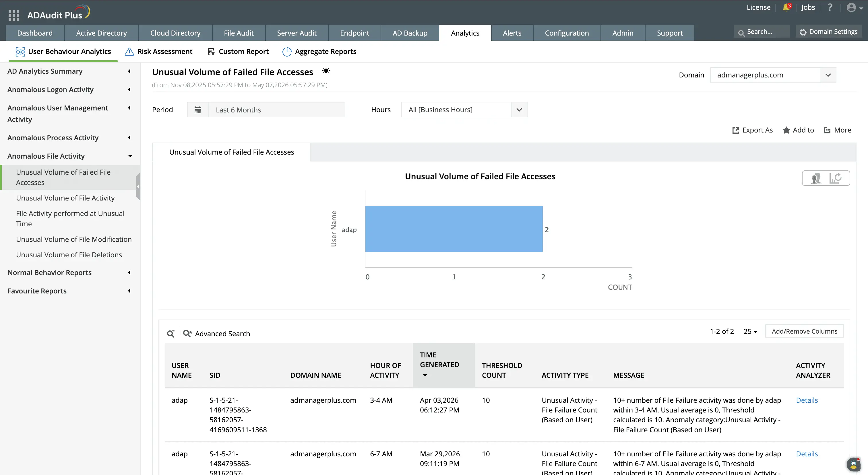Open the Support tab
Image resolution: width=868 pixels, height=475 pixels.
670,33
